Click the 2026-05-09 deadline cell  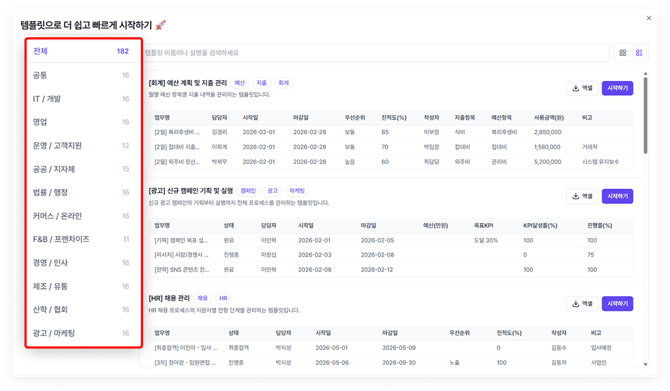[399, 348]
